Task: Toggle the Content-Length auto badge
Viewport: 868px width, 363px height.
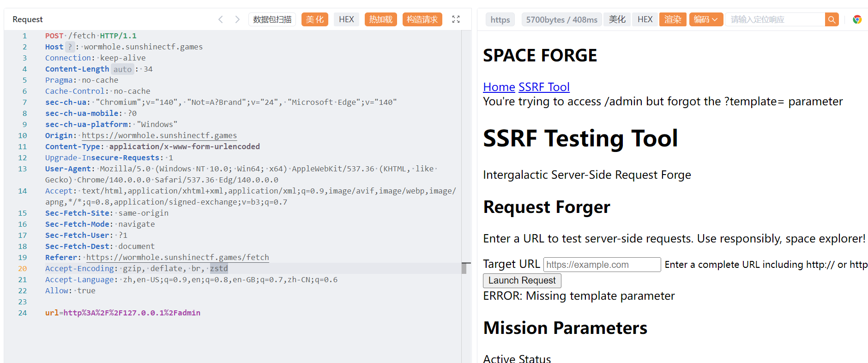Action: pos(122,69)
